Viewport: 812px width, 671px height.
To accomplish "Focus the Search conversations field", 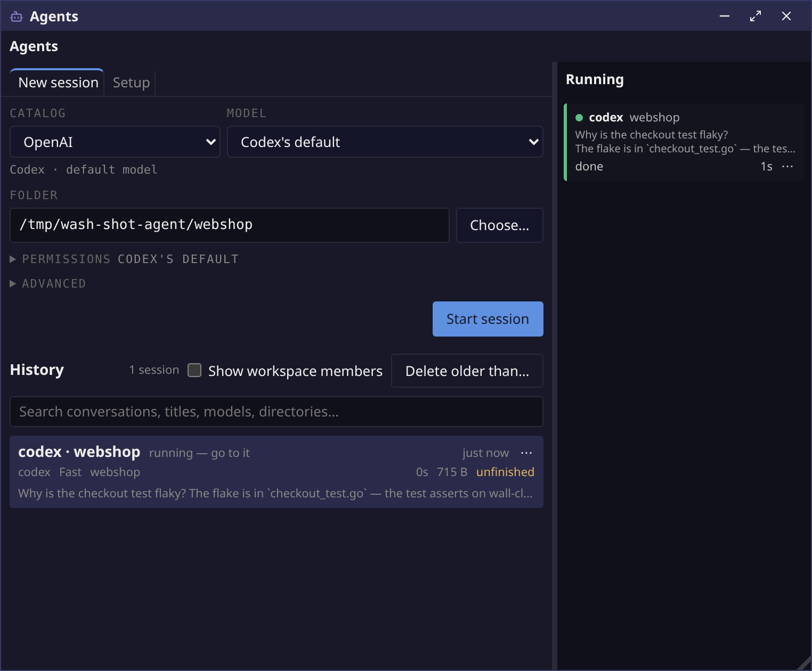I will click(x=277, y=412).
